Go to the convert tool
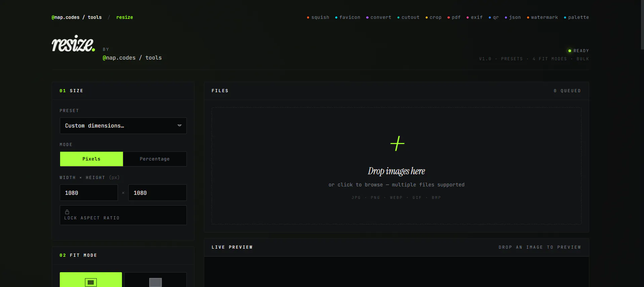This screenshot has width=644, height=287. tap(379, 17)
